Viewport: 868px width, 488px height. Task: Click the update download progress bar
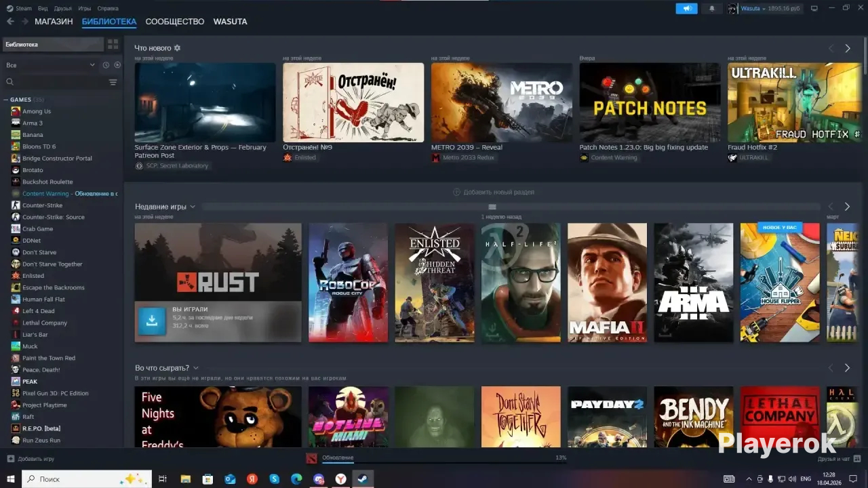[444, 463]
